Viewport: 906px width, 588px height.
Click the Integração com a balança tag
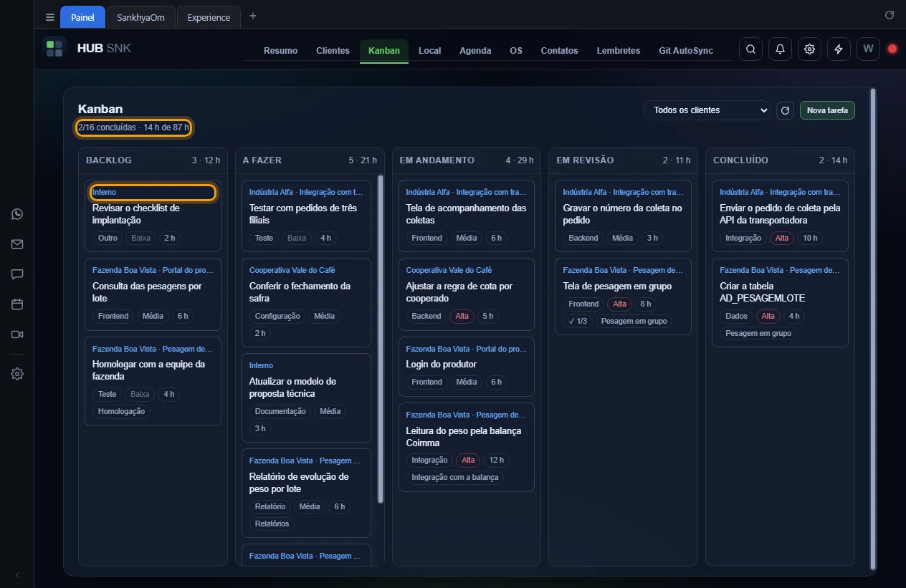pos(455,478)
